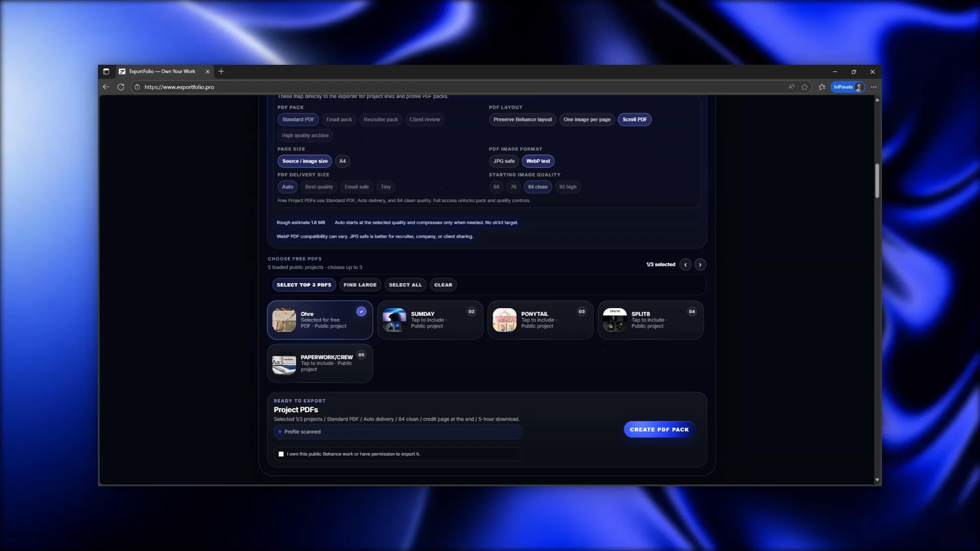Image resolution: width=980 pixels, height=551 pixels.
Task: Select the PONYTAIL 03 number badge
Action: [x=582, y=312]
